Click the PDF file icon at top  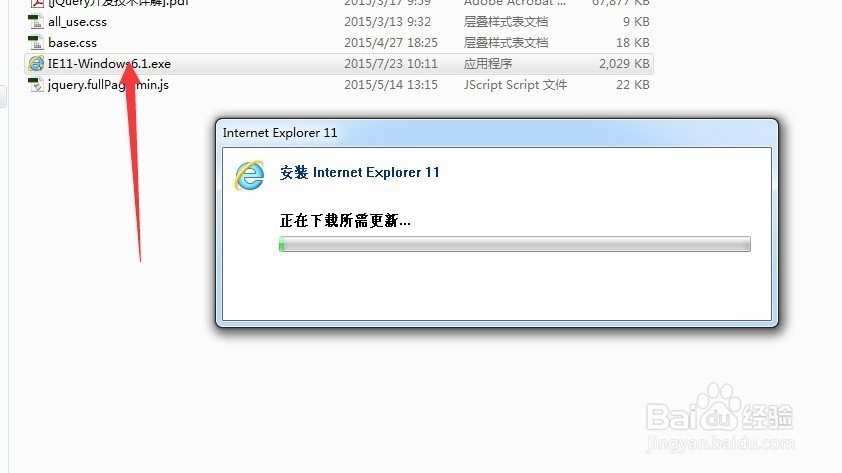[x=35, y=3]
